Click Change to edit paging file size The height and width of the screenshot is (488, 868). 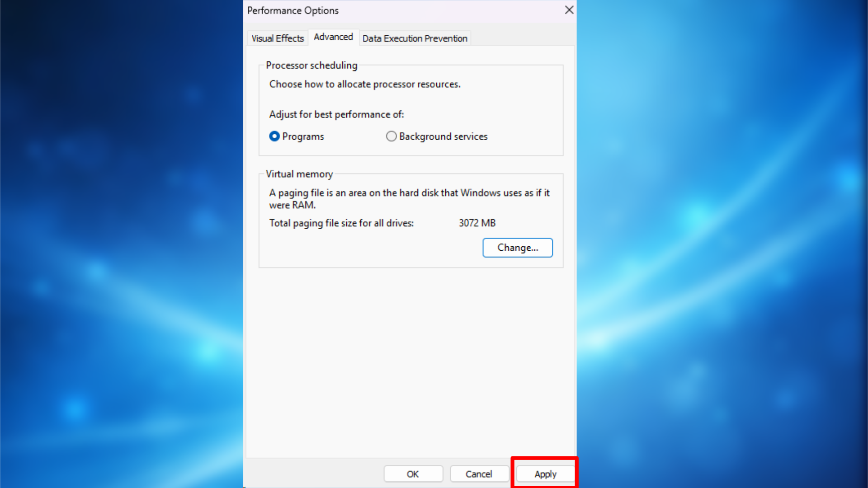[517, 248]
